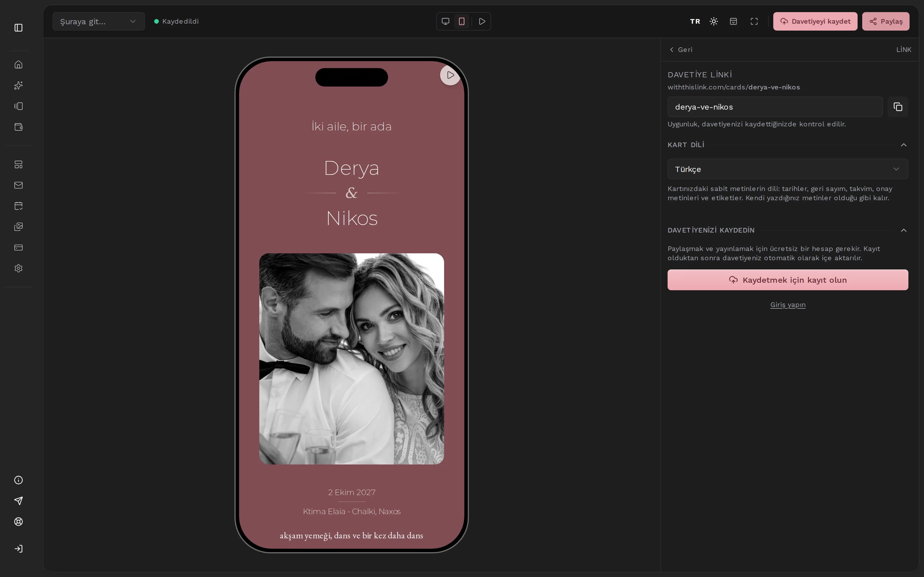Change the TR language selector
The image size is (924, 577).
[x=695, y=21]
